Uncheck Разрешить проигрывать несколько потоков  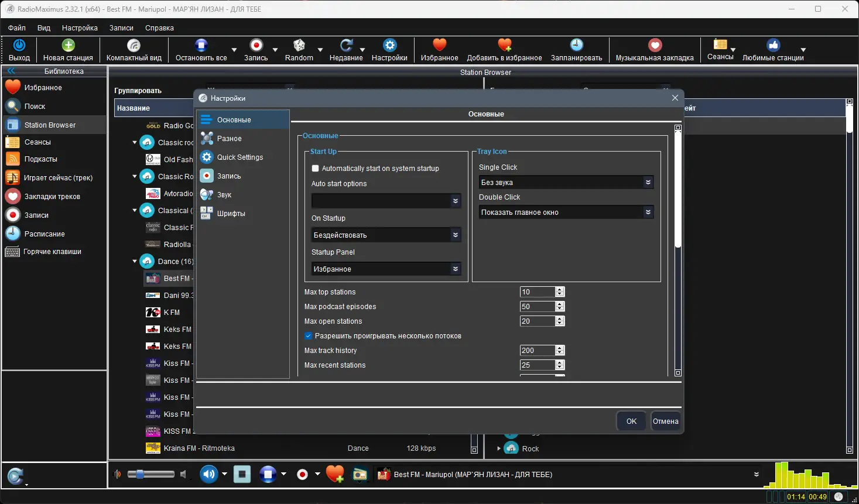point(309,336)
